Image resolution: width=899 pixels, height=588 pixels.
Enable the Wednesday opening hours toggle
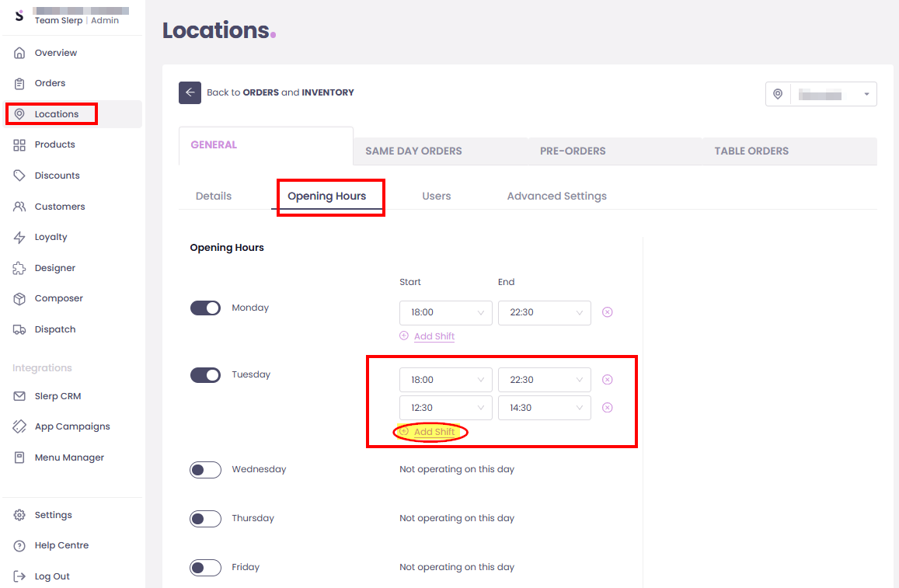[206, 470]
